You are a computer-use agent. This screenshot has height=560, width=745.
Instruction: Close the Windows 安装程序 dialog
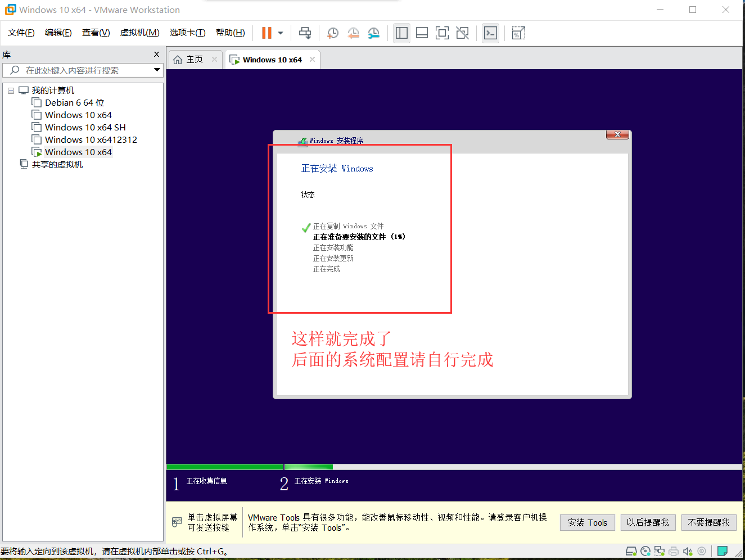tap(617, 134)
